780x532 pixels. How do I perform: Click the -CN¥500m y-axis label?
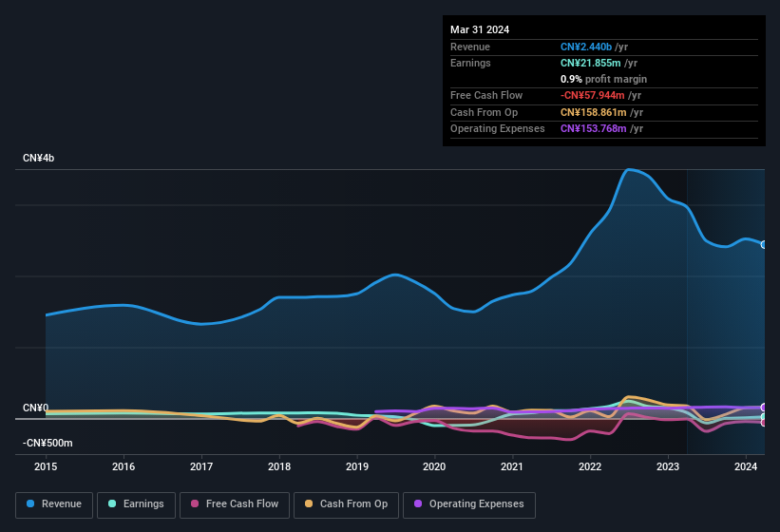tap(48, 443)
